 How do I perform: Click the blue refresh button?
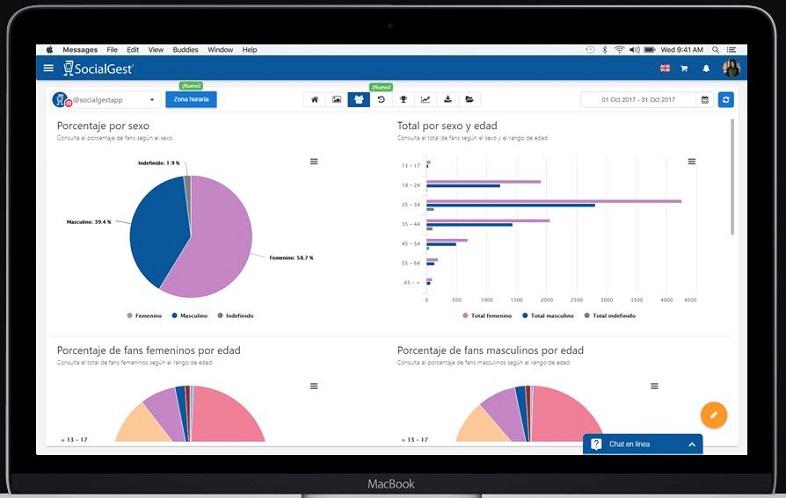coord(725,99)
